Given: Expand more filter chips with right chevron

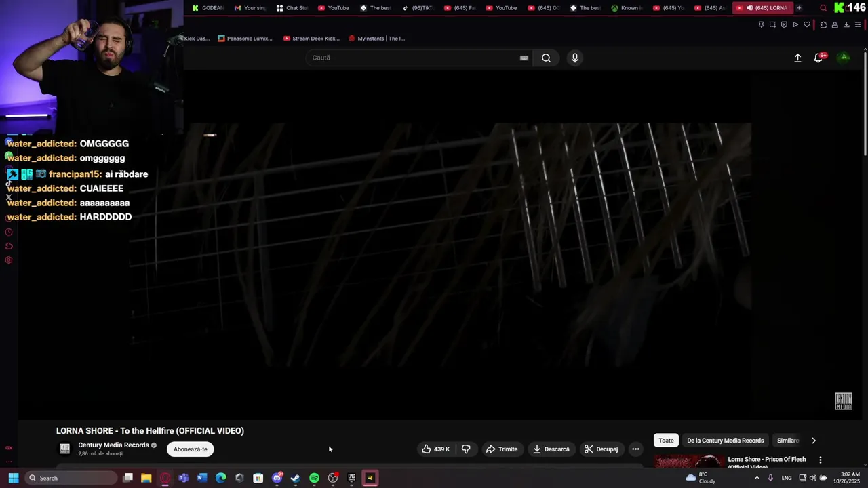Looking at the screenshot, I should (814, 441).
